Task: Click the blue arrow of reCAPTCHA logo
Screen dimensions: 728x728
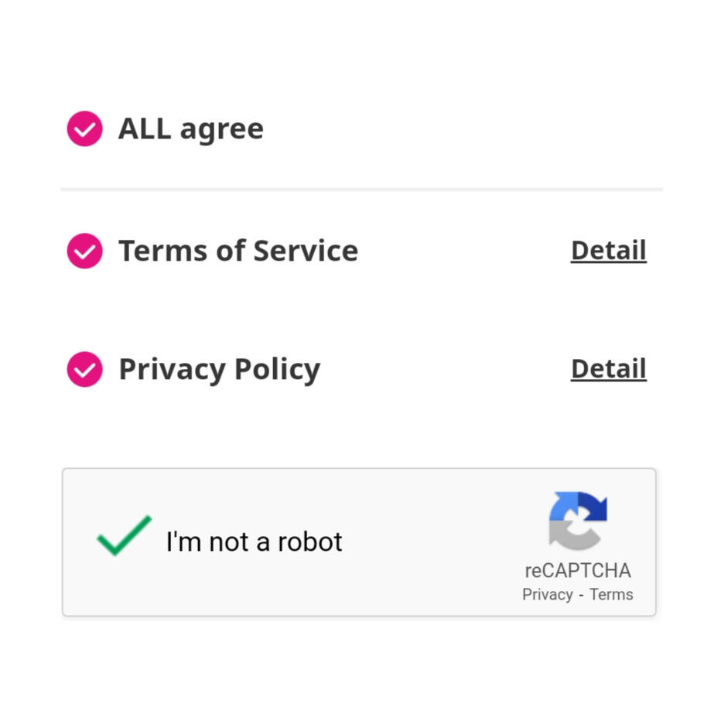Action: 562,506
